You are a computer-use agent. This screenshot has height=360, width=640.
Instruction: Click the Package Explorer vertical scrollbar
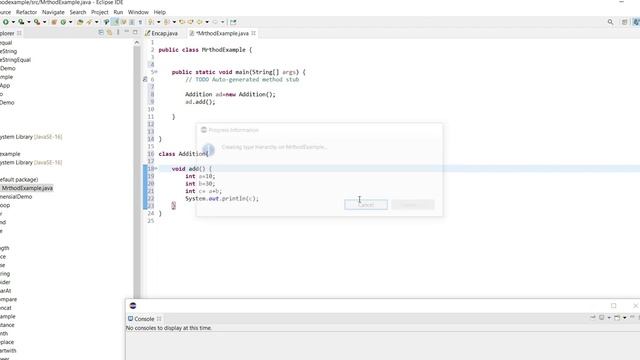pos(137,171)
